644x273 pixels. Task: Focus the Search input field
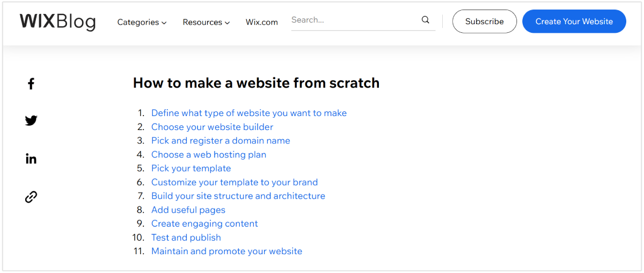(354, 20)
